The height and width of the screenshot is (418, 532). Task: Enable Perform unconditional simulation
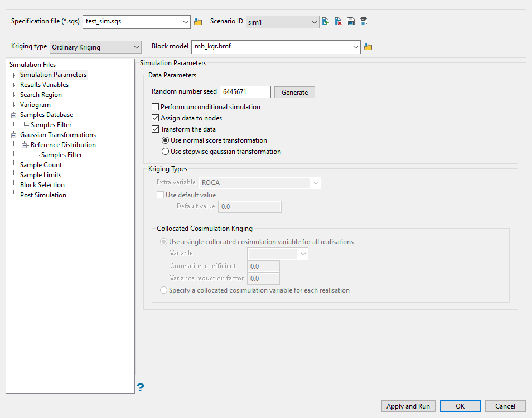click(155, 106)
